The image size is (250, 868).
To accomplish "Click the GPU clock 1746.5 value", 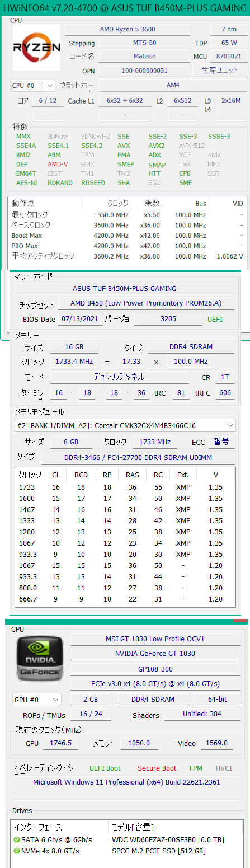I will coord(60,743).
